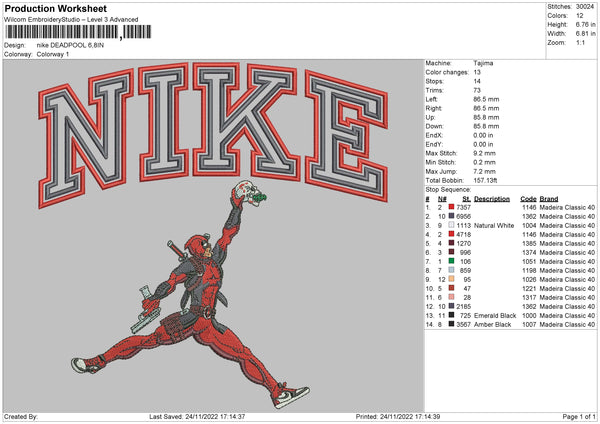Click the min stitch value '0.2 mm'
The height and width of the screenshot is (424, 600).
coord(484,162)
